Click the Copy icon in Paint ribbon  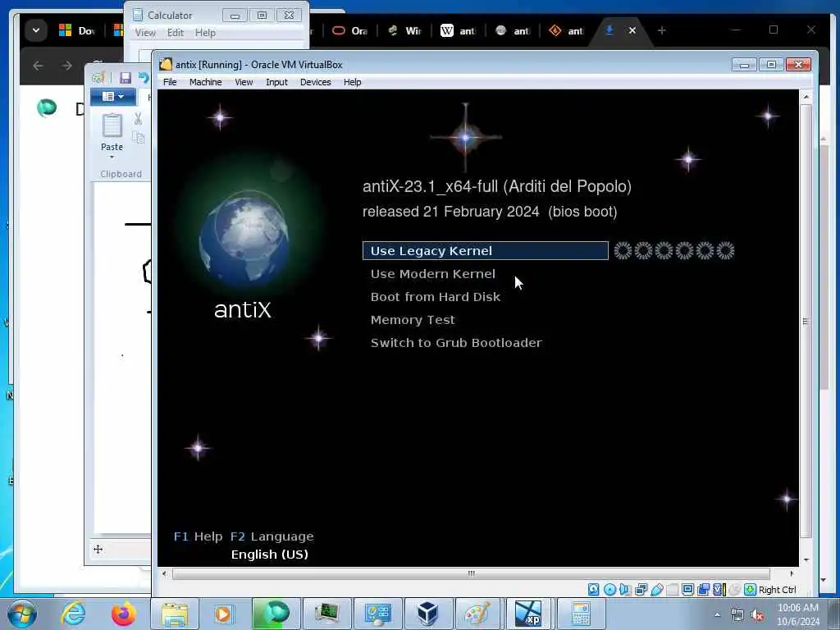point(138,138)
